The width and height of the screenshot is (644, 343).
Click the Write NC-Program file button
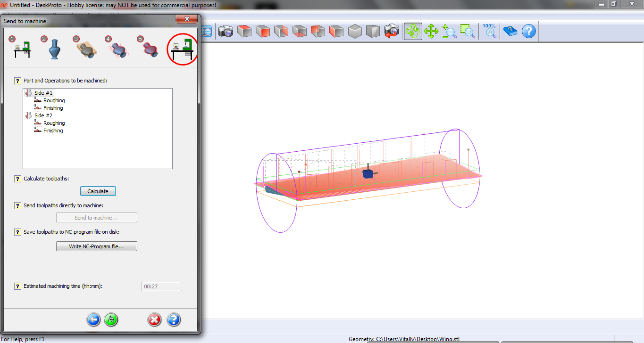tap(96, 246)
